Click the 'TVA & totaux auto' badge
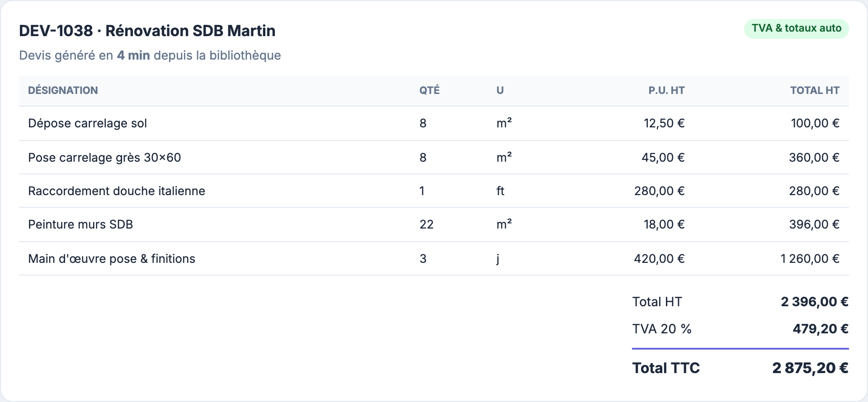The image size is (868, 402). coord(796,28)
